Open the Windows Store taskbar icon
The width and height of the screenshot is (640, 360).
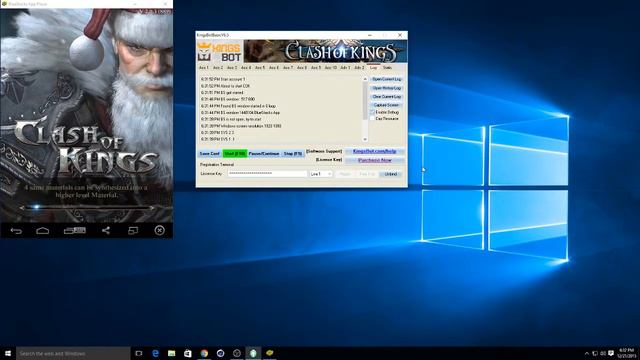coord(188,353)
